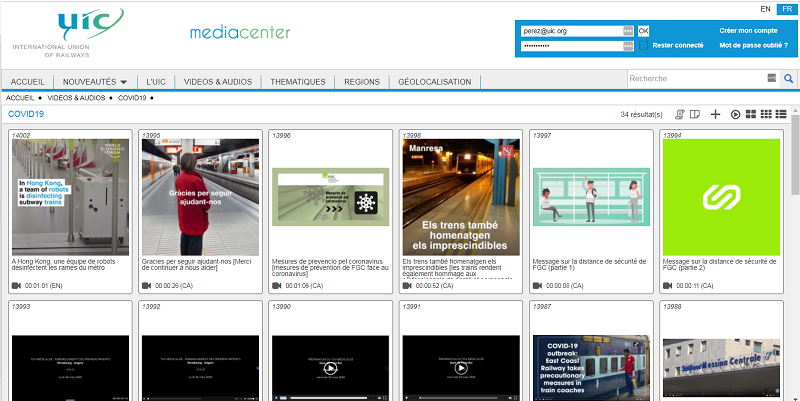Click the title 'Message sur la distance de sécurité de FGC (partie 2)'
Image resolution: width=800 pixels, height=401 pixels.
719,264
